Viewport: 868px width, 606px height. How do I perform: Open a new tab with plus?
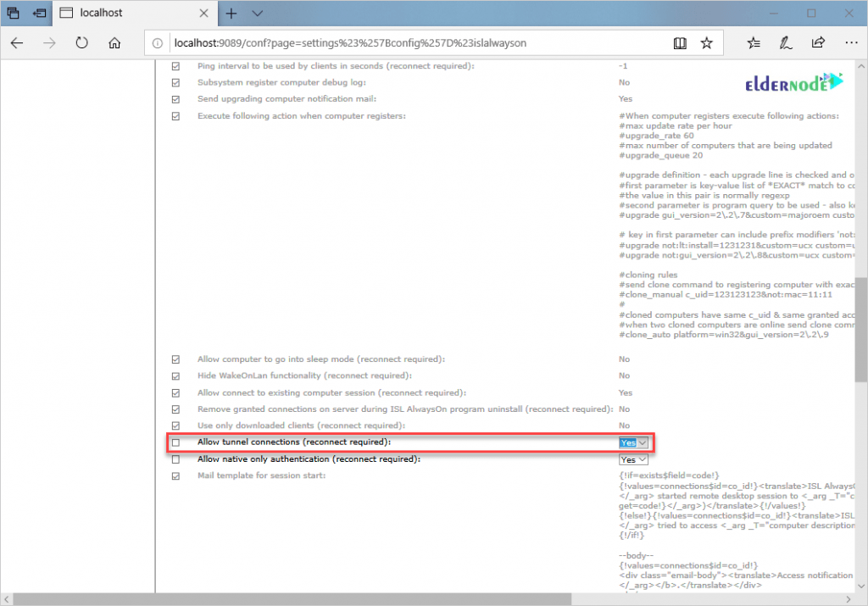pyautogui.click(x=231, y=14)
